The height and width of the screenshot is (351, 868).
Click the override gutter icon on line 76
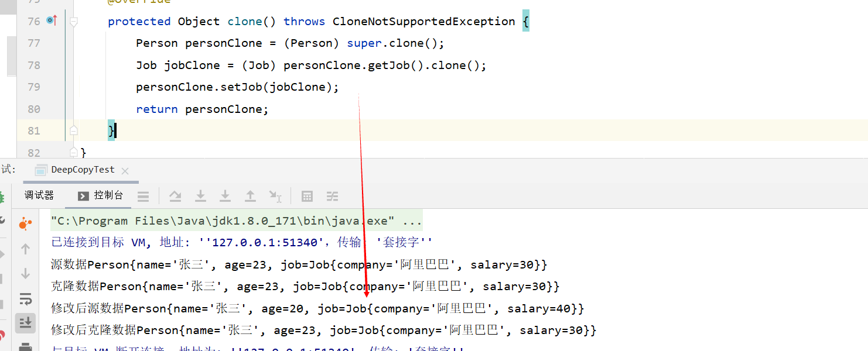(52, 21)
